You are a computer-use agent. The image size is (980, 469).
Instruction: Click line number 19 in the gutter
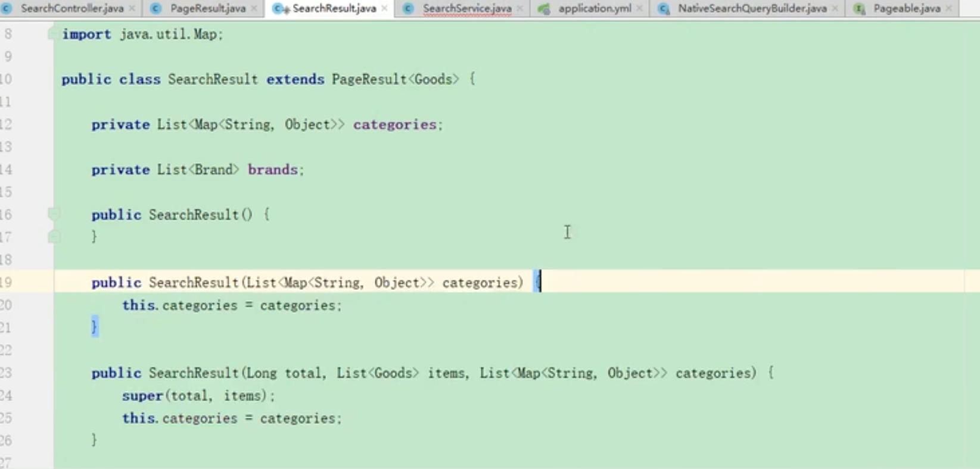(6, 283)
